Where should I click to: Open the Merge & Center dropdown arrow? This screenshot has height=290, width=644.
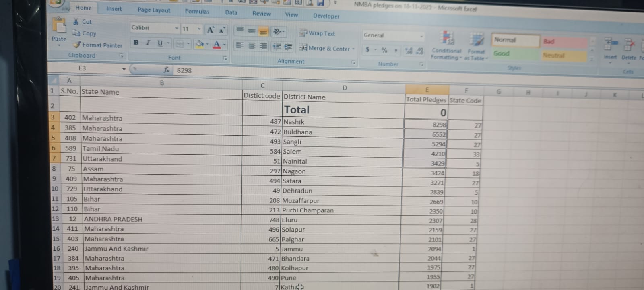point(353,49)
